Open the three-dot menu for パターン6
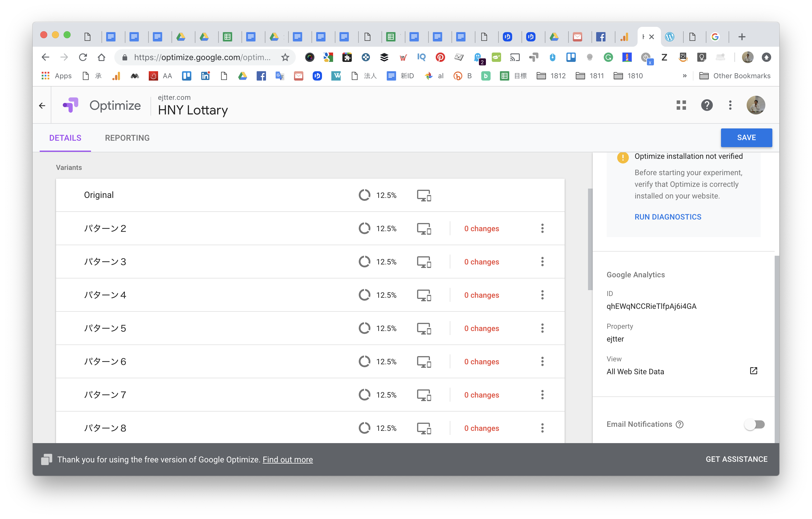 542,362
